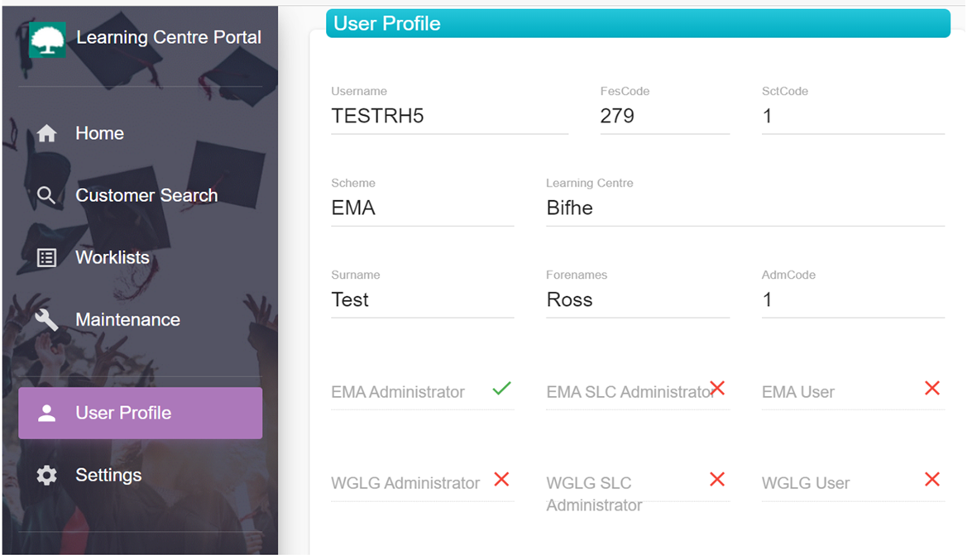The image size is (972, 560).
Task: Toggle the WGLG User red cross
Action: coord(931,480)
